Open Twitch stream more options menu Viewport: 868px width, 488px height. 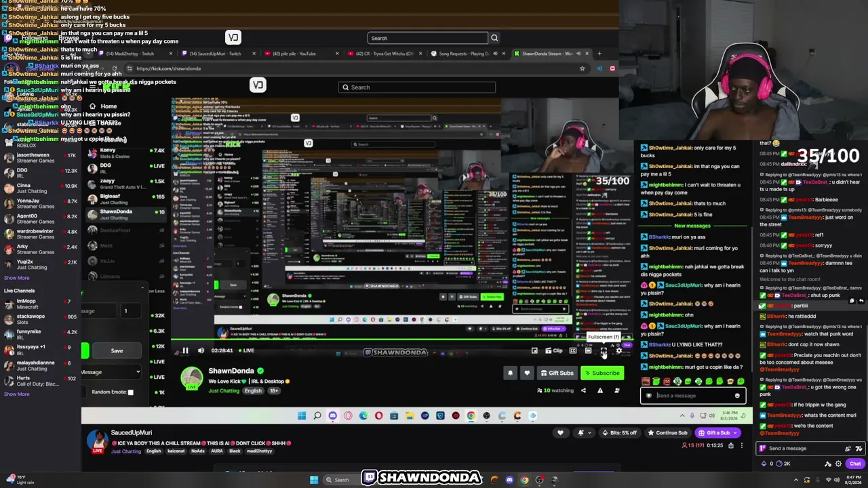pyautogui.click(x=742, y=445)
